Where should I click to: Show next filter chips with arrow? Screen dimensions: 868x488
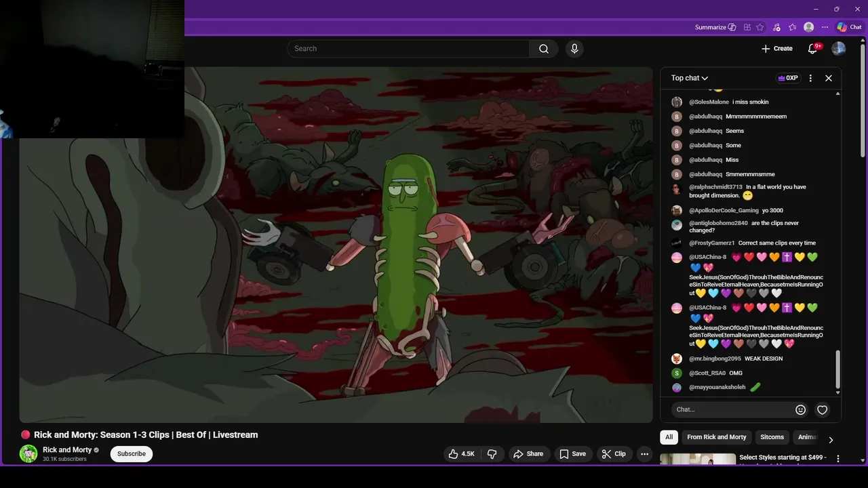831,440
